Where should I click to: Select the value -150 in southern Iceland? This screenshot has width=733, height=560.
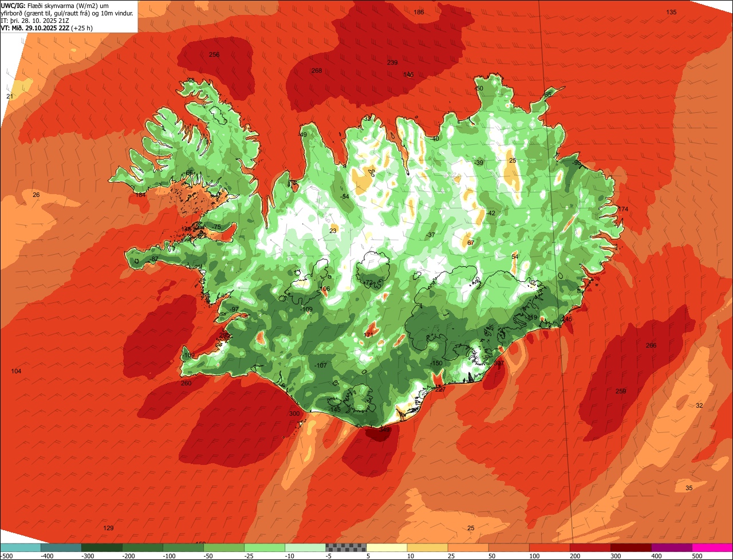(436, 364)
